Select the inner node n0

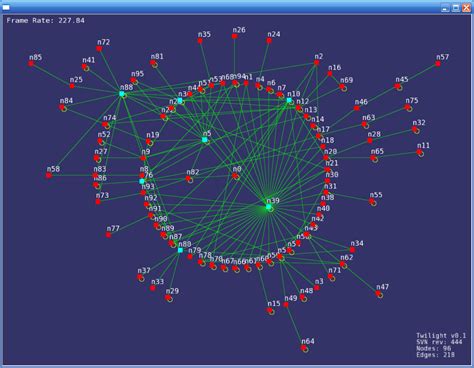point(235,176)
